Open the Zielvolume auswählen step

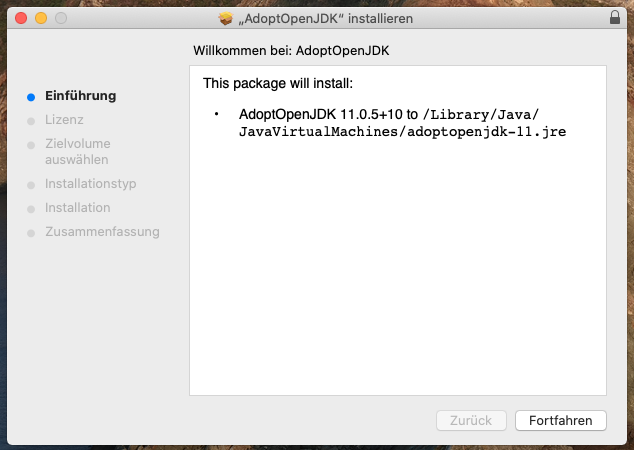[x=77, y=151]
